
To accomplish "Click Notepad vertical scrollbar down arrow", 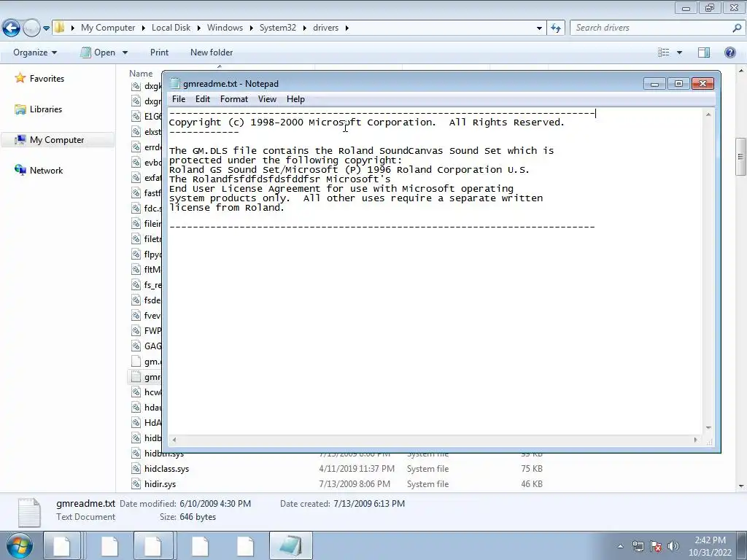I will coord(708,427).
